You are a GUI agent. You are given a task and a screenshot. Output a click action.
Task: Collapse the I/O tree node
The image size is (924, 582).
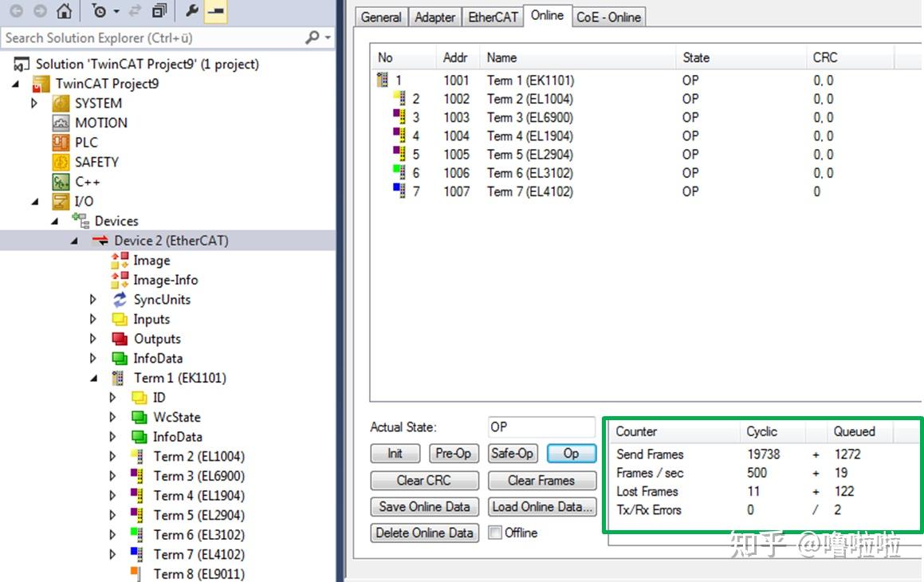click(x=35, y=202)
